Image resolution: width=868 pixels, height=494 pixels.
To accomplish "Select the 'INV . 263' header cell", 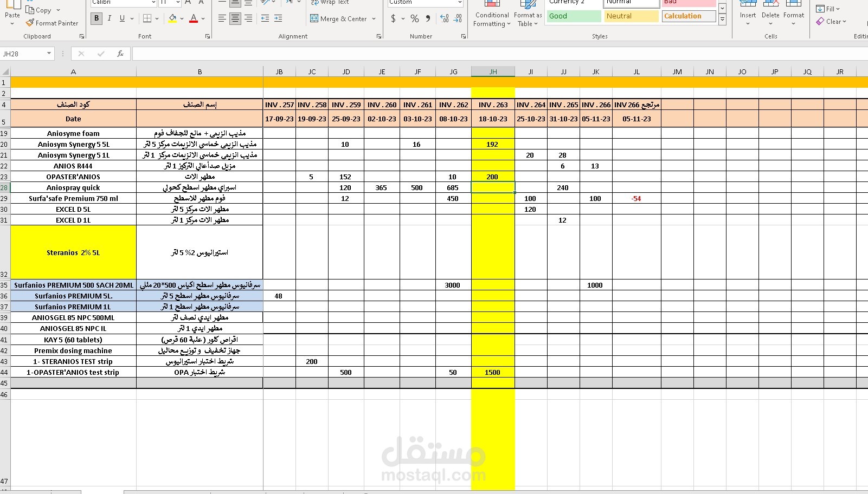I will coord(493,105).
